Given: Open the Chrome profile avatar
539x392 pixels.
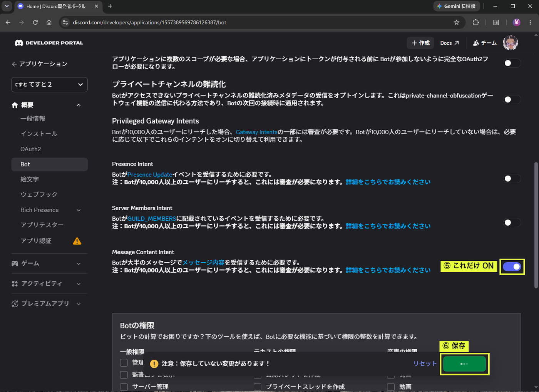Looking at the screenshot, I should (x=517, y=22).
